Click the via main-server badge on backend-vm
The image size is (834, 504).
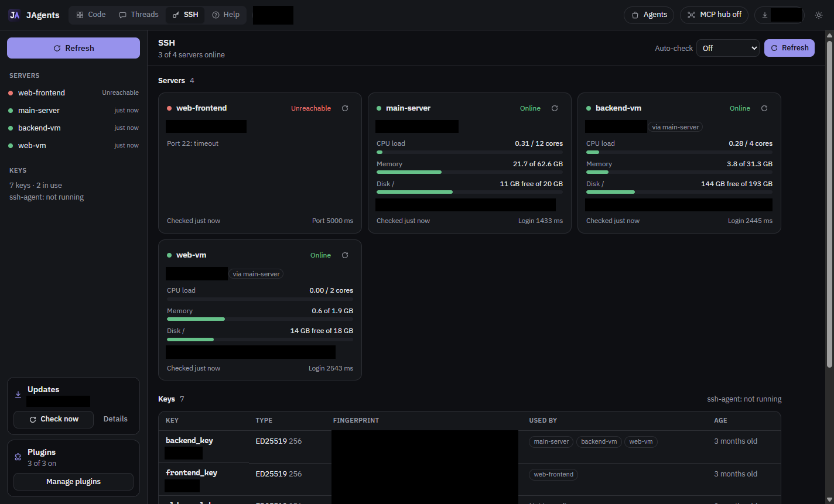click(x=675, y=127)
